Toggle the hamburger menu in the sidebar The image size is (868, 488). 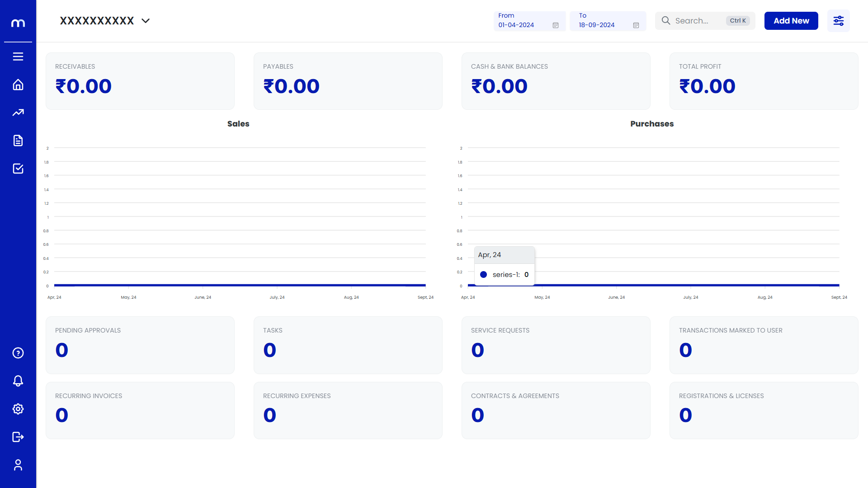18,56
